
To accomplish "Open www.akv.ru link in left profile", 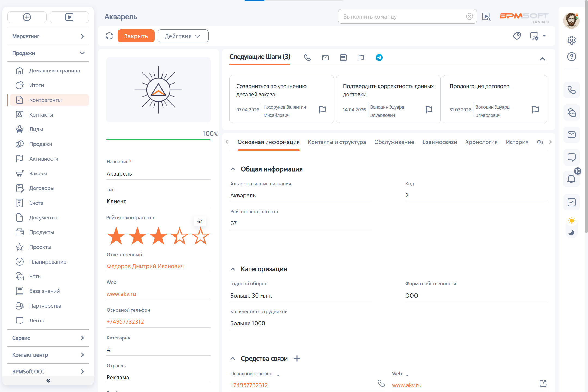I will 121,294.
